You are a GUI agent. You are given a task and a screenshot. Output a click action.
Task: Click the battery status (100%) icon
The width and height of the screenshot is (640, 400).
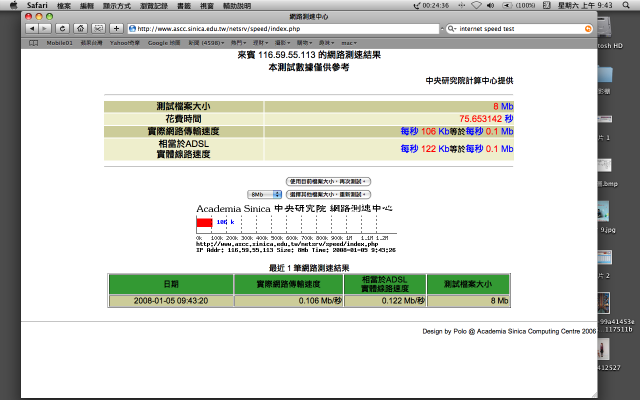518,5
